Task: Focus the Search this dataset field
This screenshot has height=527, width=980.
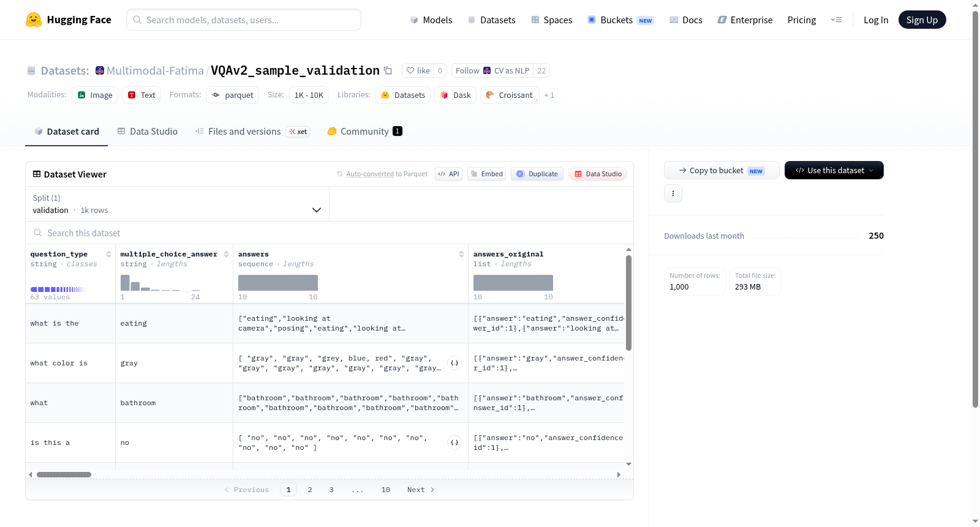Action: [x=330, y=233]
